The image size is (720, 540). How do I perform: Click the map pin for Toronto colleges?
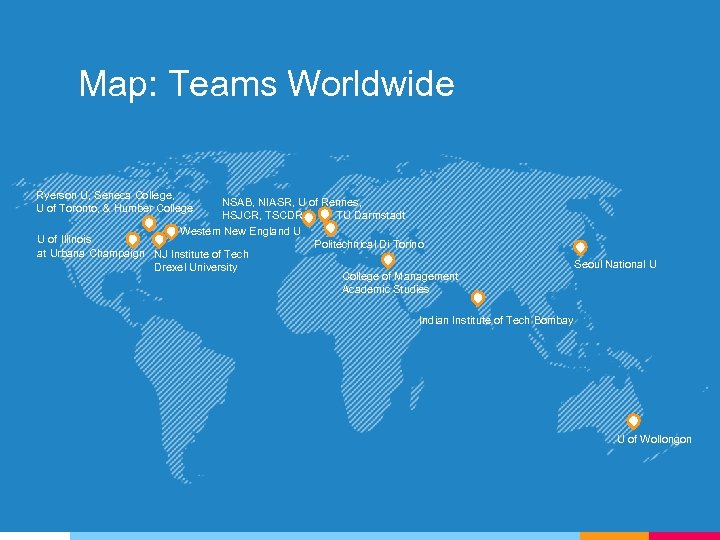(x=148, y=224)
